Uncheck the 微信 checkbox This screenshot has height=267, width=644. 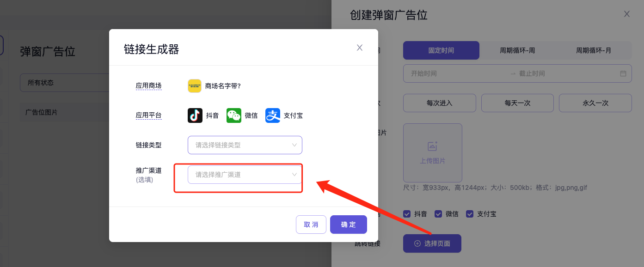click(x=438, y=214)
